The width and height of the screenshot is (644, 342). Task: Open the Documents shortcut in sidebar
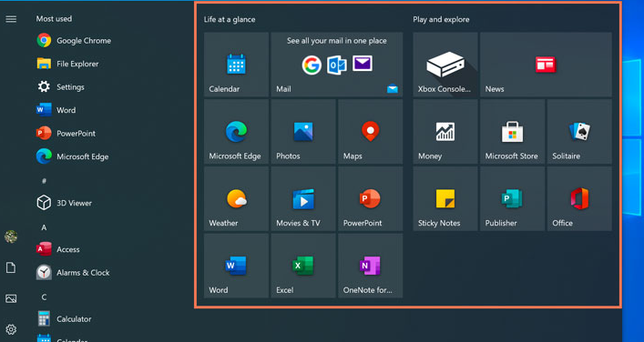tap(11, 267)
